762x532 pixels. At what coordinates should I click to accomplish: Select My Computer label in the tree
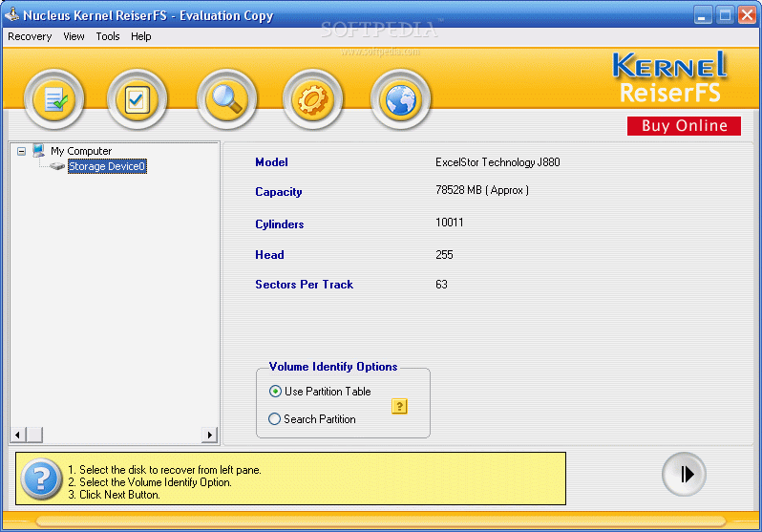coord(81,151)
